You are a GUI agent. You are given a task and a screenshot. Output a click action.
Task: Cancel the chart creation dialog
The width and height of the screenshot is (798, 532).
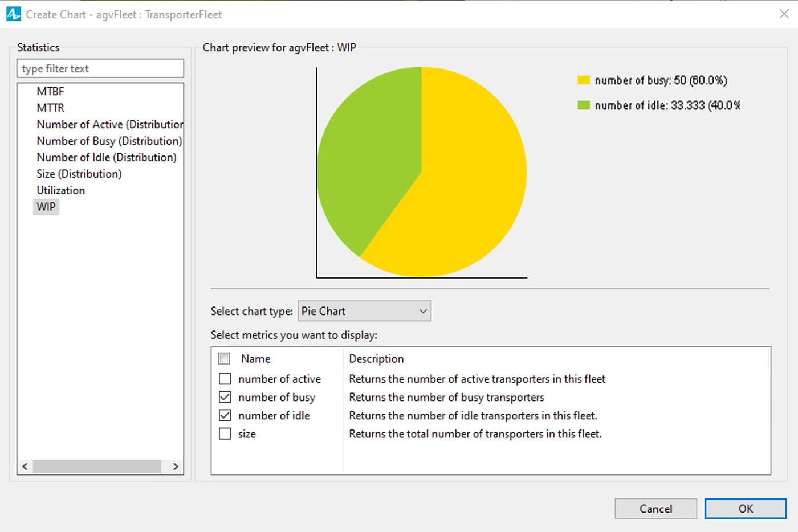tap(655, 509)
